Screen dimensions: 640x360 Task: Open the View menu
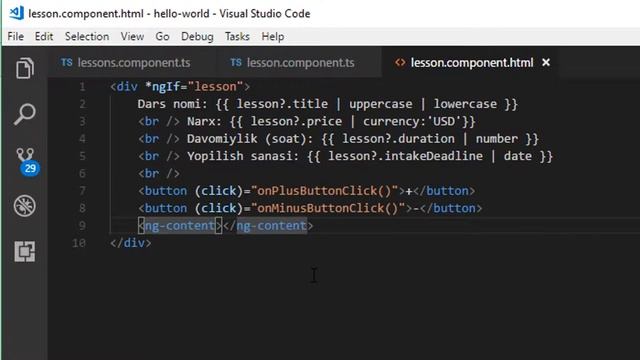pos(132,36)
